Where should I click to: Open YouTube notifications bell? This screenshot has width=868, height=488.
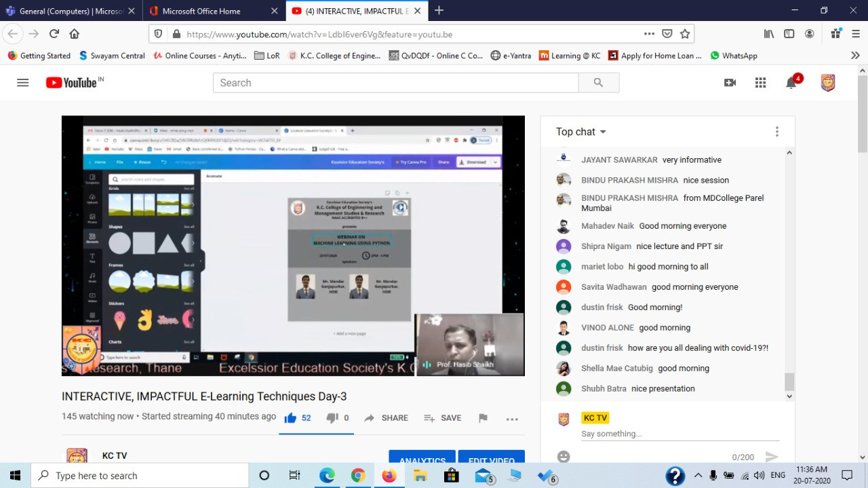point(791,83)
